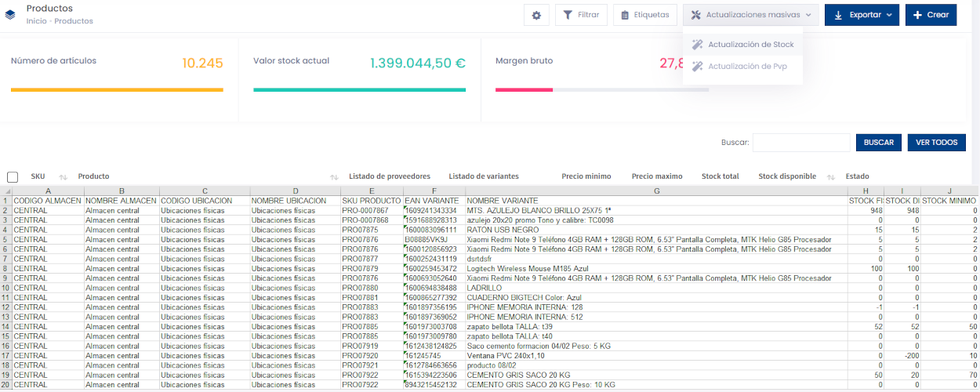The image size is (980, 392).
Task: Focus the Buscar search field
Action: pos(801,143)
